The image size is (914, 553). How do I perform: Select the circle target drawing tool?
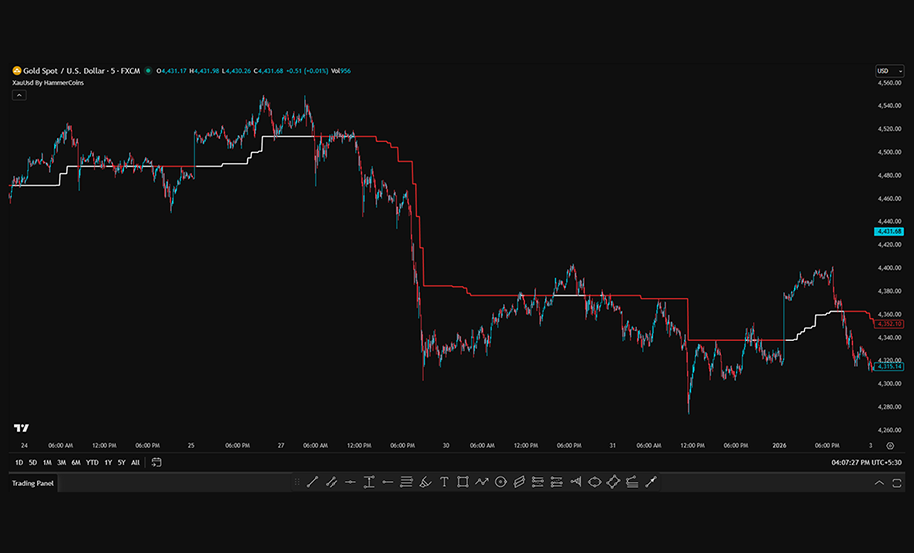click(x=500, y=482)
